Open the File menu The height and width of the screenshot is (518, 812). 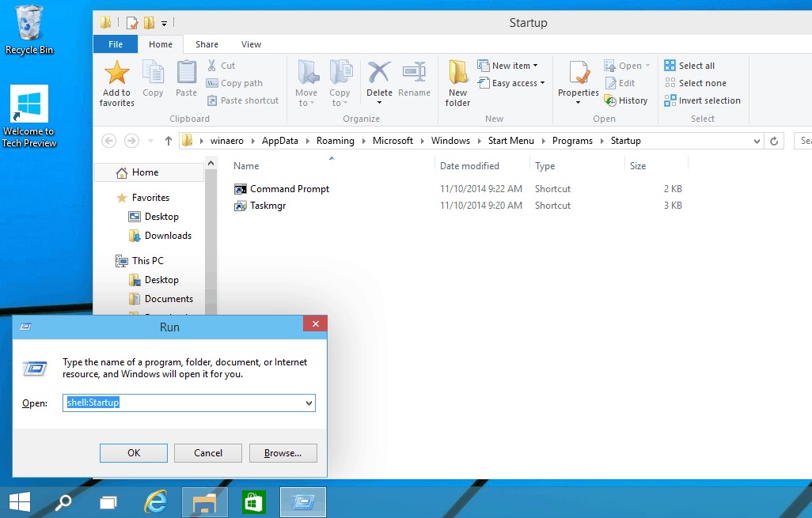click(115, 44)
